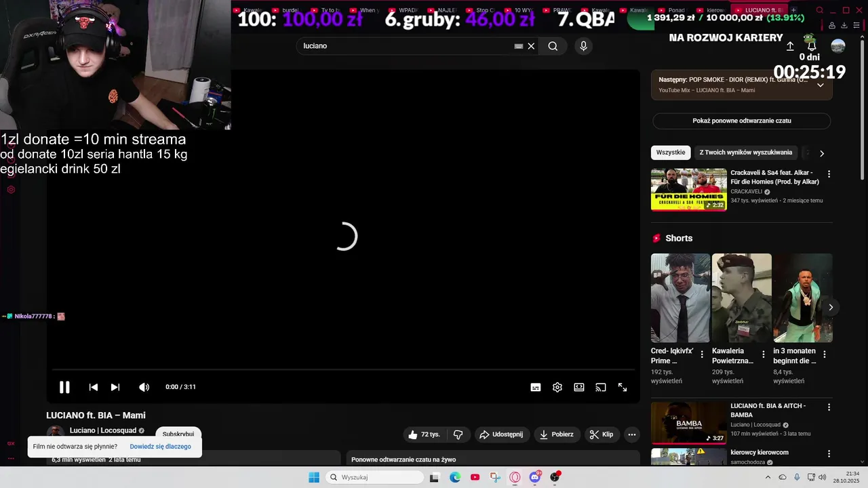This screenshot has width=868, height=488.
Task: Download the video with Pobierz
Action: tap(557, 434)
